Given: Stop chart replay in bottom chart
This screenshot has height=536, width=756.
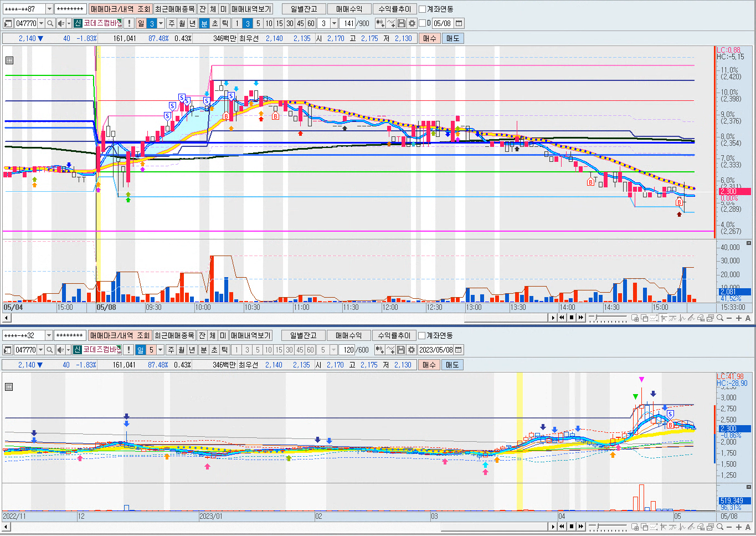Looking at the screenshot, I should pos(572,527).
